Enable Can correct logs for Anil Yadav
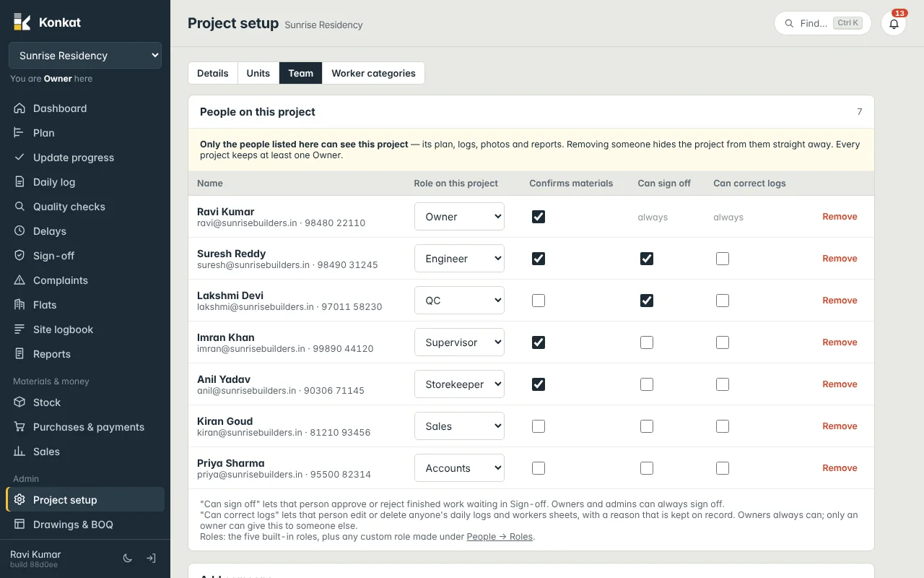Viewport: 924px width, 578px height. pos(723,384)
